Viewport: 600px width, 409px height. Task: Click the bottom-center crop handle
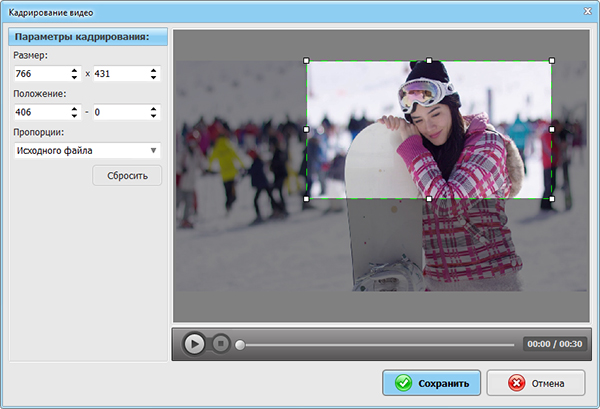click(429, 199)
